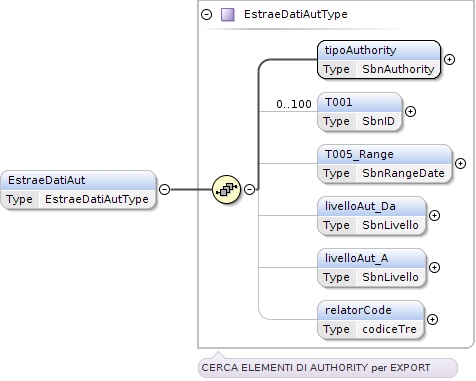The width and height of the screenshot is (476, 381).
Task: Expand the T001 element
Action: [410, 111]
